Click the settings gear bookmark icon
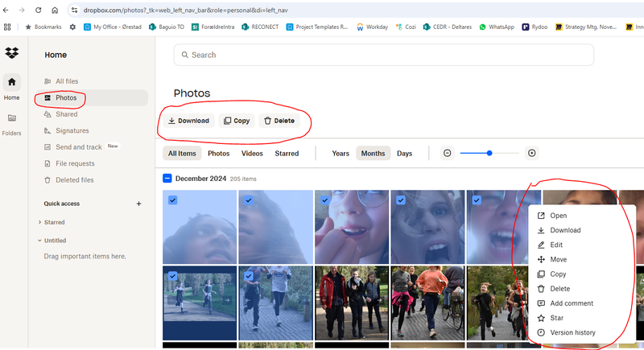644x350 pixels. tap(72, 27)
